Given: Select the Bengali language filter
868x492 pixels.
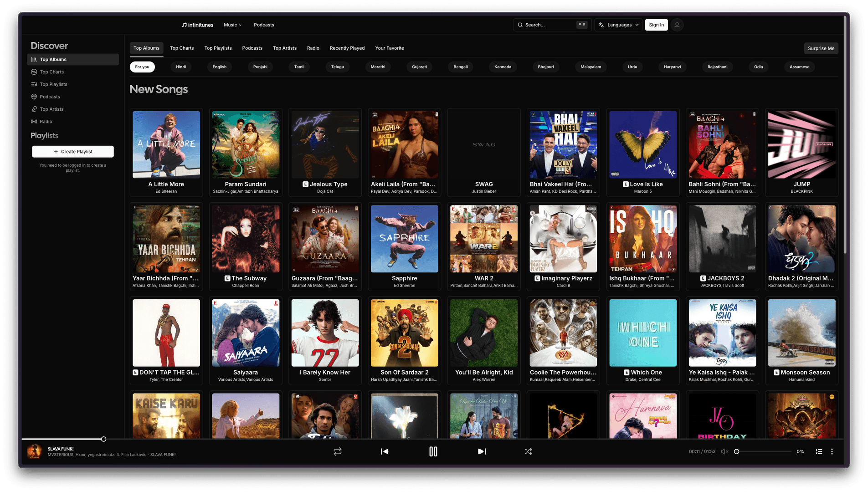Looking at the screenshot, I should click(461, 67).
